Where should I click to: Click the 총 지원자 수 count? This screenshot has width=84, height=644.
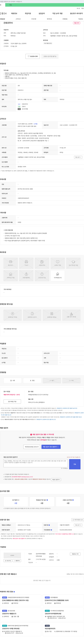point(16,503)
